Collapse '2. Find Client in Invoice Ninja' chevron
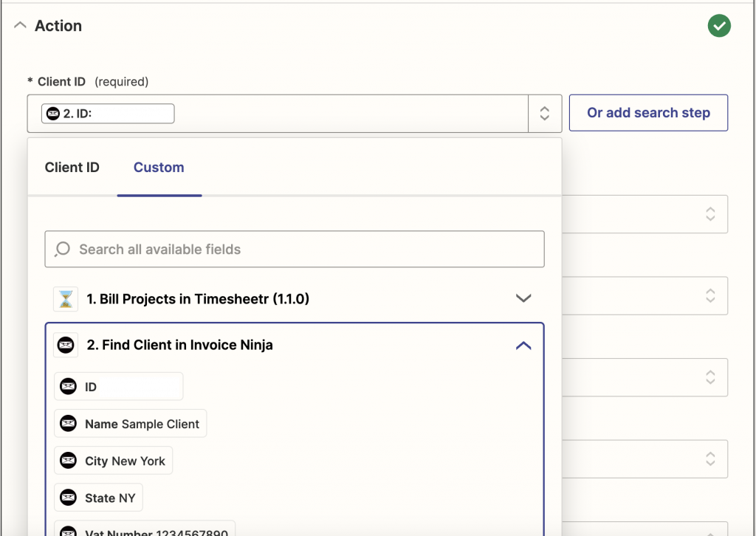Screen dimensions: 756x536 tap(523, 346)
